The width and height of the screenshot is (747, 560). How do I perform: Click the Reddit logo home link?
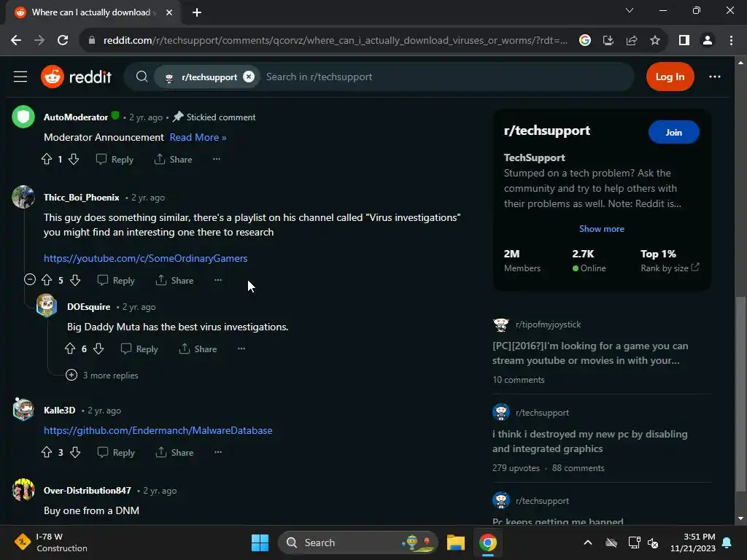click(x=76, y=77)
